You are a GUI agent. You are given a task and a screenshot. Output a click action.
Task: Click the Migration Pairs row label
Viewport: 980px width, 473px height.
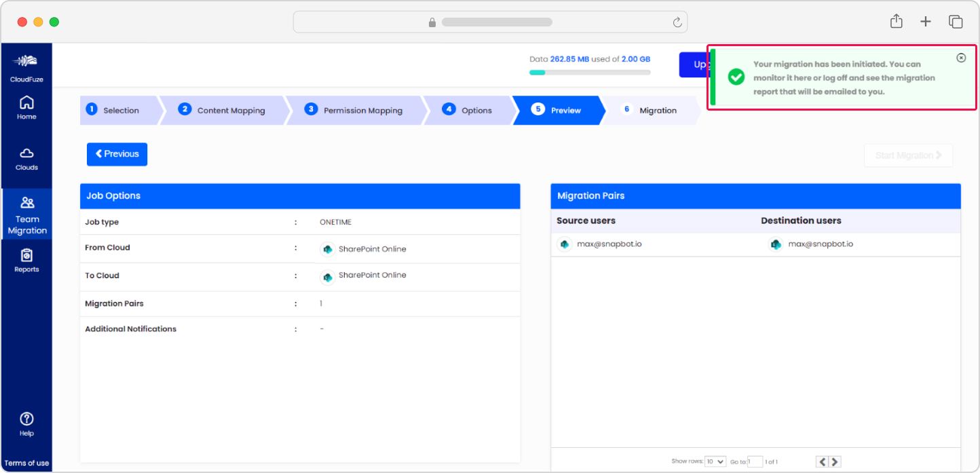(x=114, y=304)
